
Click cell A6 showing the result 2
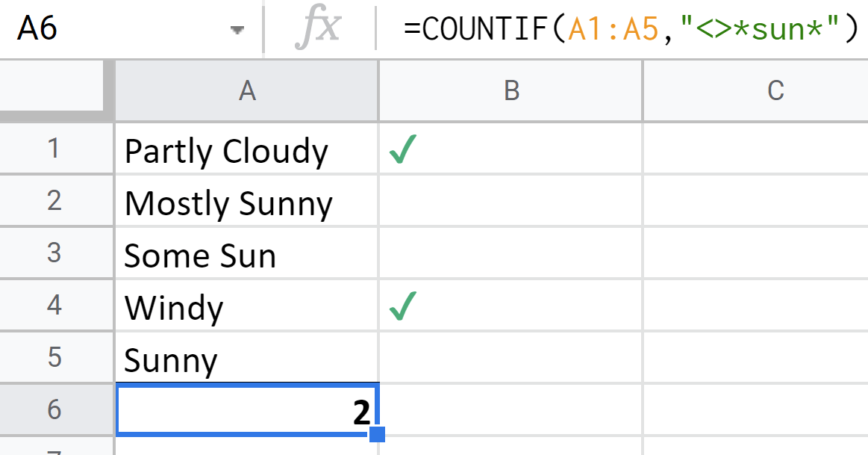tap(246, 409)
